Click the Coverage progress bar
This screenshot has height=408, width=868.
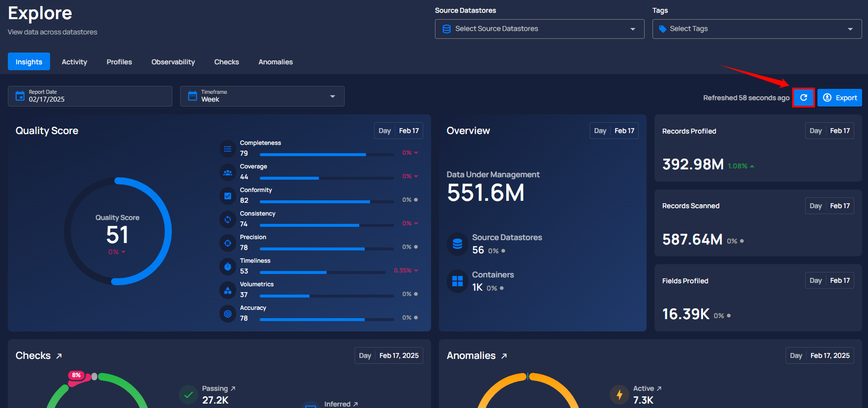(327, 178)
